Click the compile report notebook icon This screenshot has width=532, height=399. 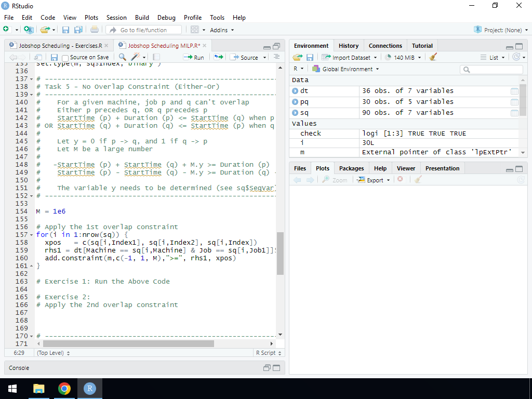(x=156, y=57)
